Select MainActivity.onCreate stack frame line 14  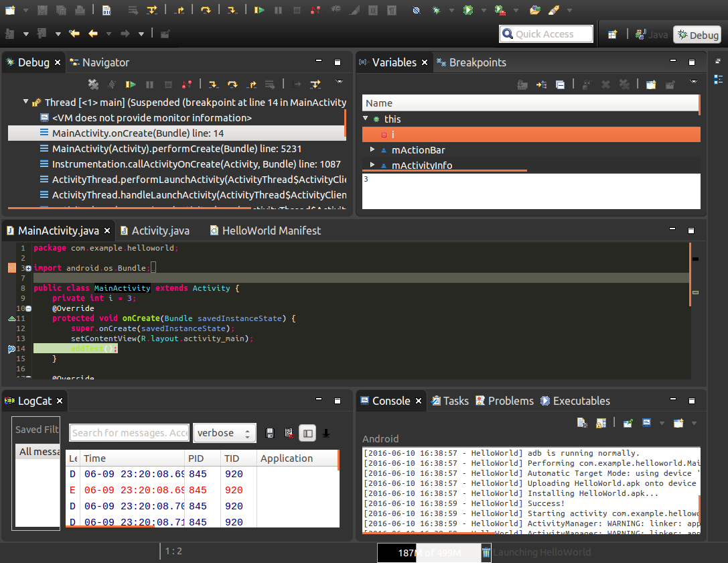point(138,133)
